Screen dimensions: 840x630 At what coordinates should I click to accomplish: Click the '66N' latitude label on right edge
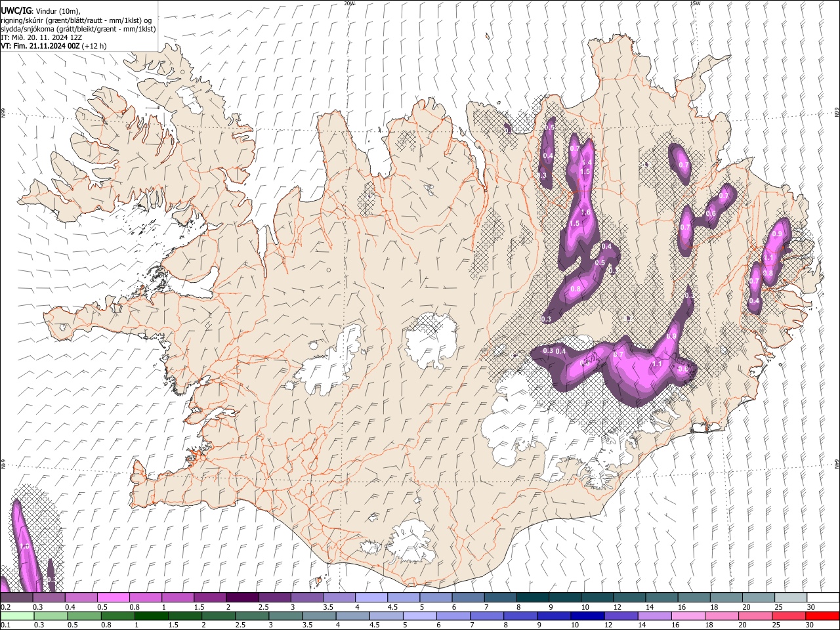(x=837, y=113)
